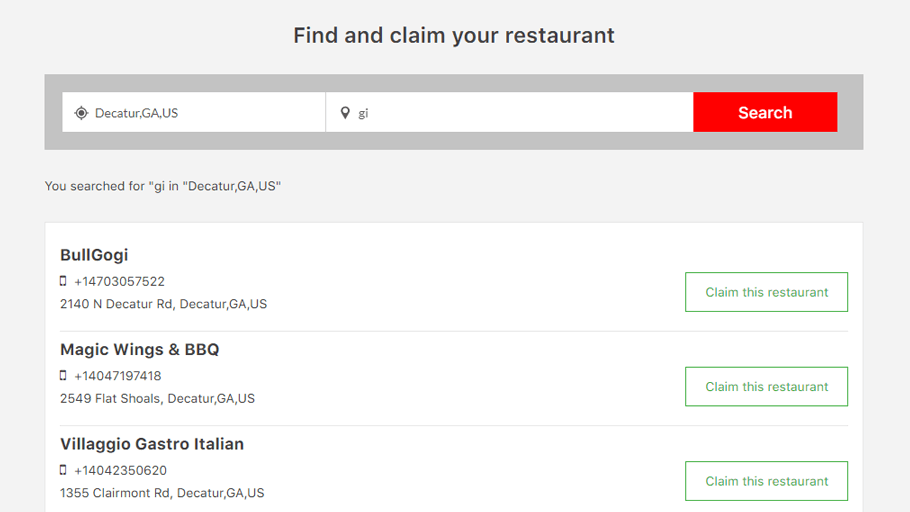
Task: Click the phone icon next to BullGogi number
Action: click(63, 281)
